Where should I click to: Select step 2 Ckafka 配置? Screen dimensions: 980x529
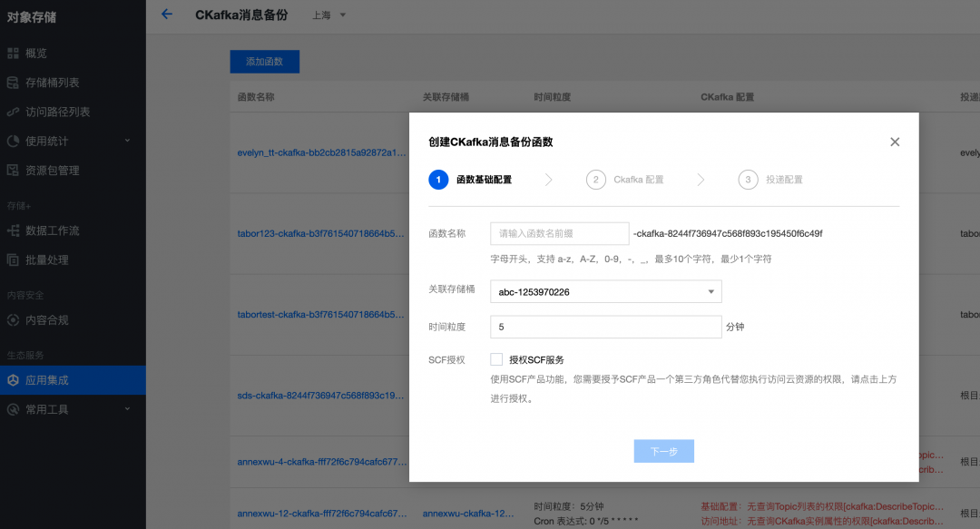tap(625, 180)
